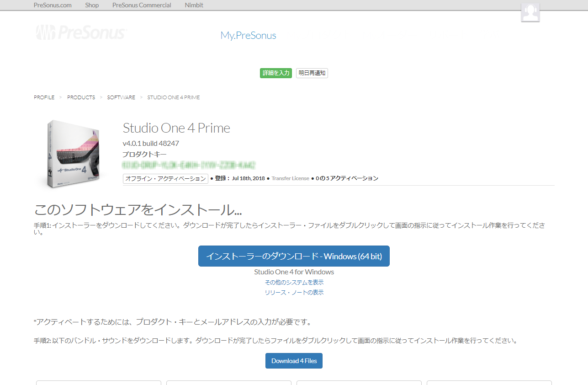This screenshot has width=588, height=385.
Task: Open the Nimbit link
Action: click(x=194, y=5)
